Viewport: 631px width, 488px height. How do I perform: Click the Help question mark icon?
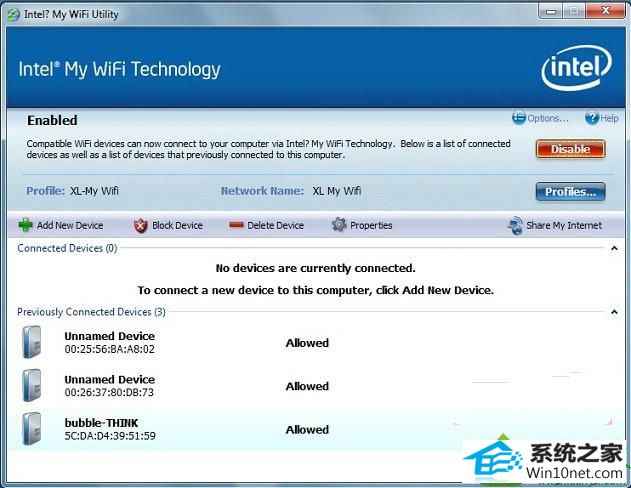point(592,118)
